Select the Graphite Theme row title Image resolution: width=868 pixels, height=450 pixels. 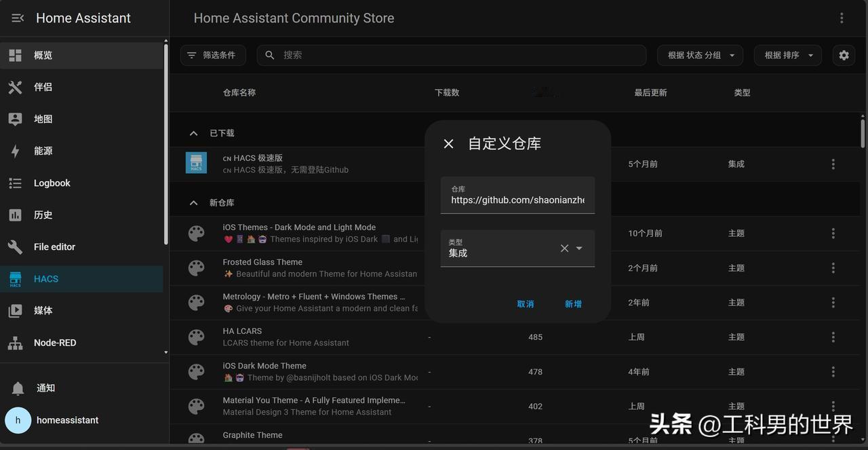(252, 435)
